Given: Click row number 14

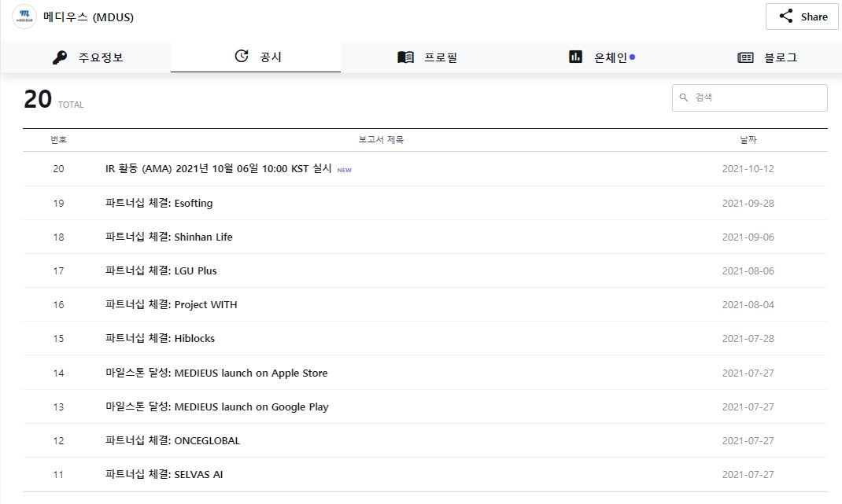Looking at the screenshot, I should (58, 373).
